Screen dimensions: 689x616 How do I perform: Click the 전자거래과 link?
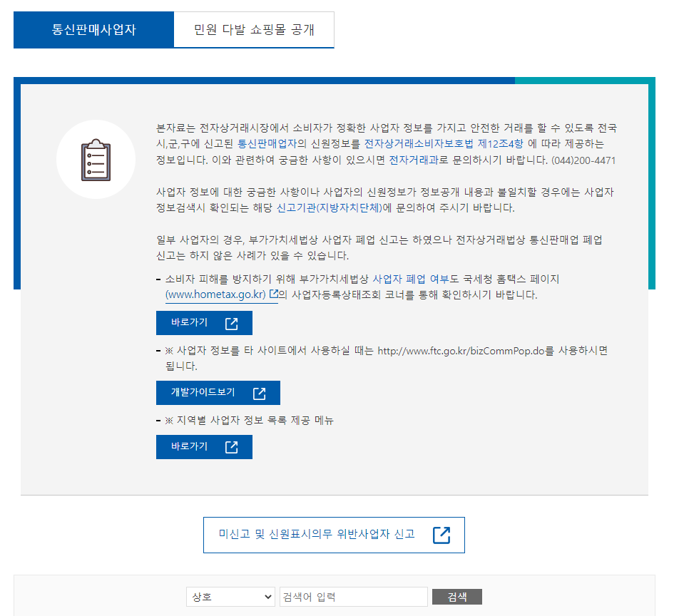(x=414, y=160)
